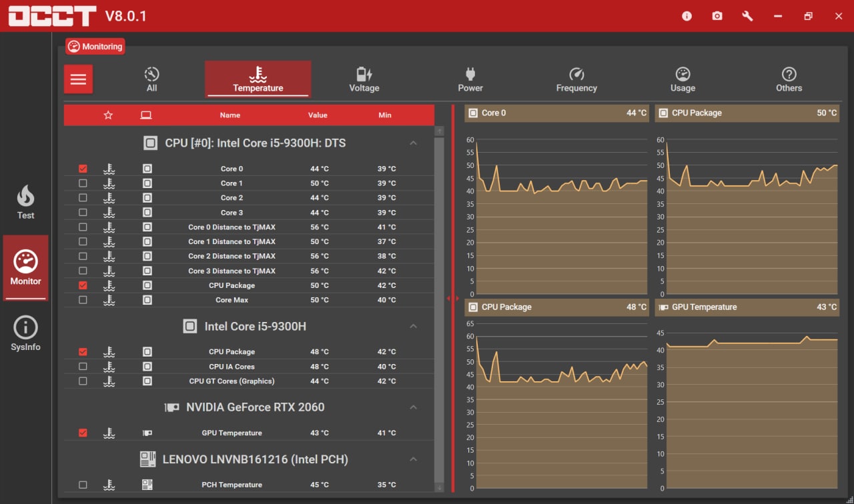Sort by the Name column header
This screenshot has width=854, height=504.
(230, 115)
